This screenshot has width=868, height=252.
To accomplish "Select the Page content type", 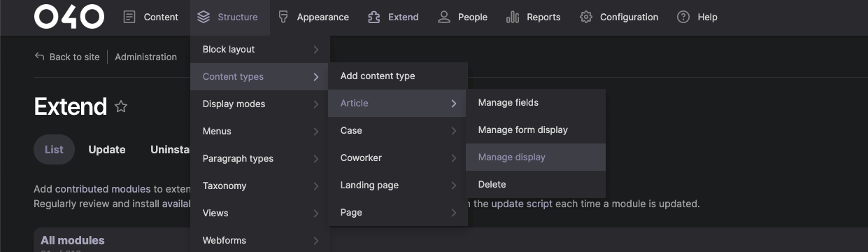I will (x=397, y=213).
